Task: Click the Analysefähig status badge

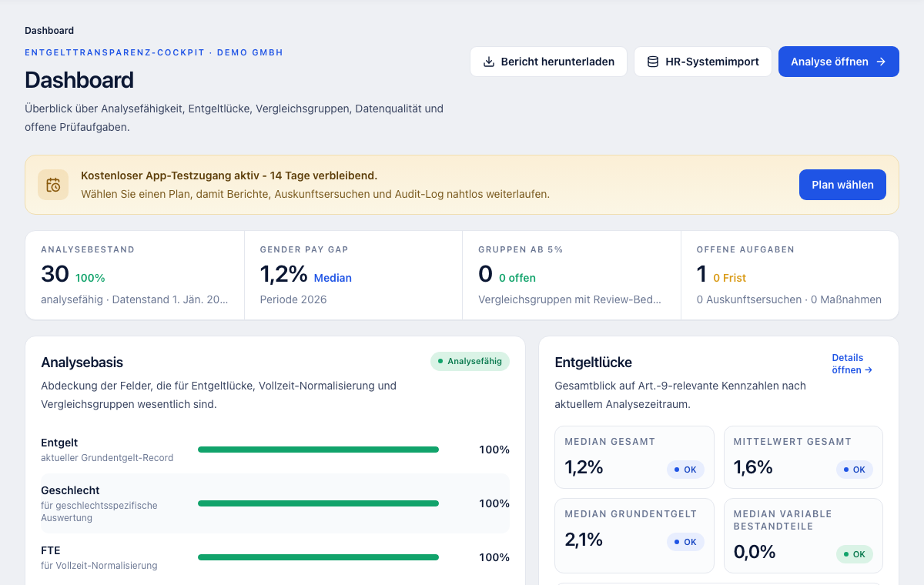Action: tap(470, 361)
